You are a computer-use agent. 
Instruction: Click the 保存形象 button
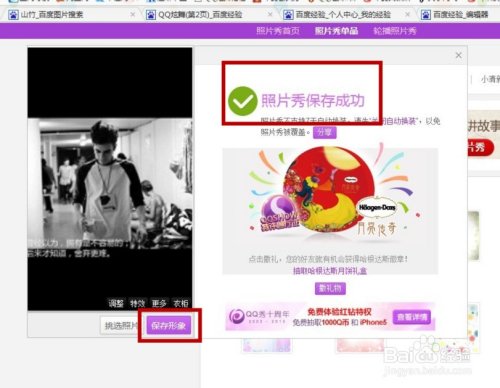(169, 325)
